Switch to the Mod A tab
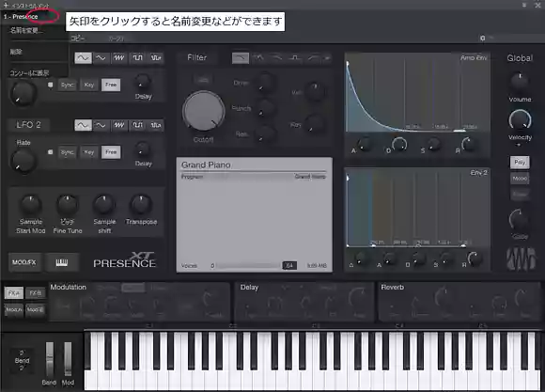545x392 pixels. click(x=13, y=309)
